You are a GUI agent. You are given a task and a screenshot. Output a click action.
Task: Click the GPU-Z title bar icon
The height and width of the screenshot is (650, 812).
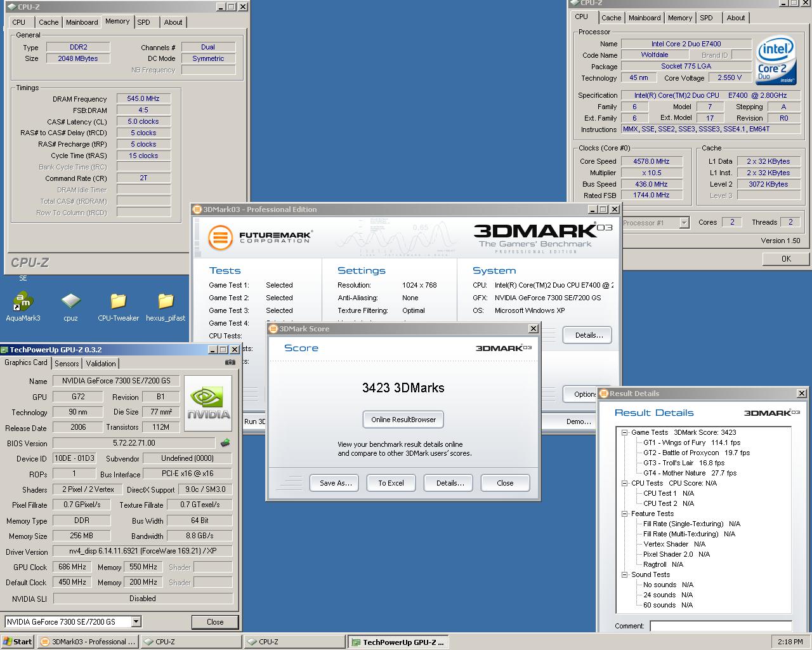(5, 350)
